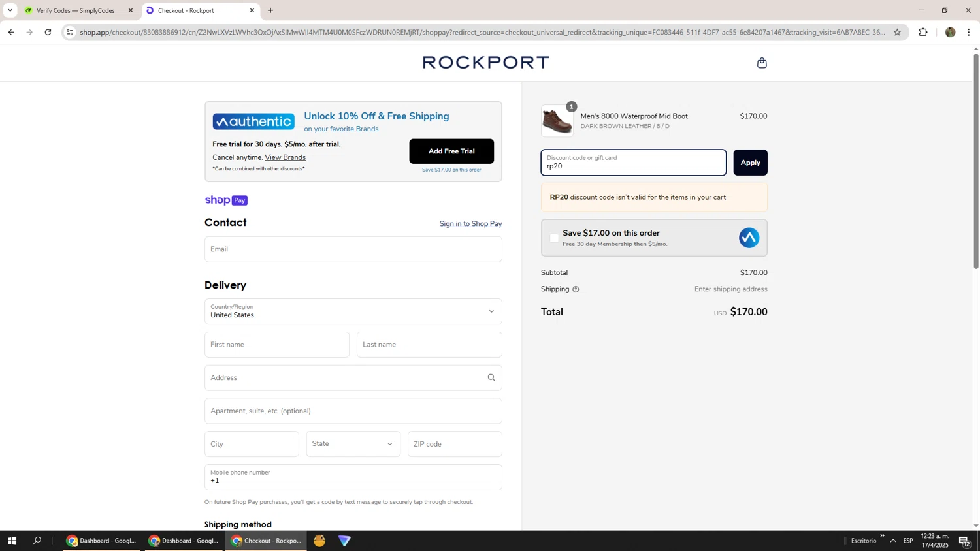
Task: Expand the Country/Region dropdown
Action: pos(353,311)
